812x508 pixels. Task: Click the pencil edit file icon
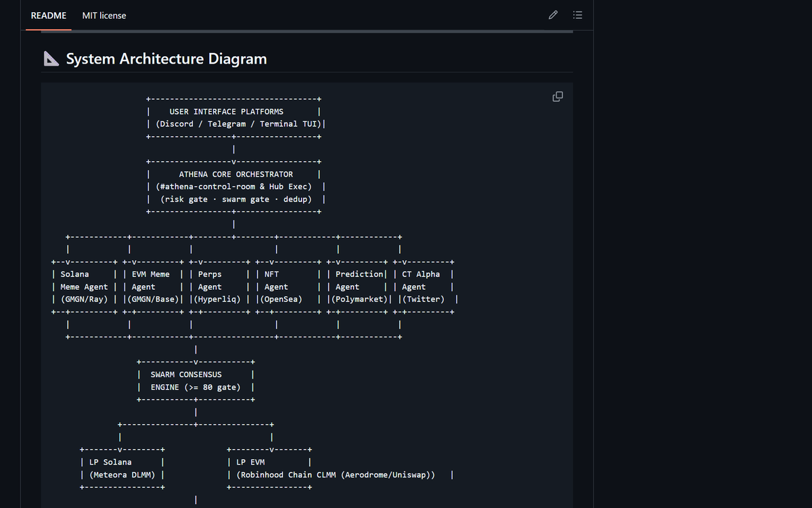553,15
